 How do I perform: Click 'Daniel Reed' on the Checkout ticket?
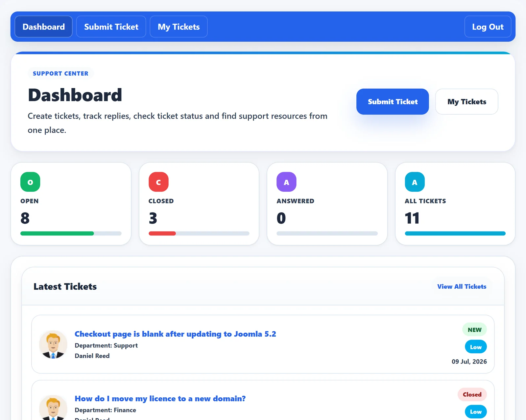pos(92,356)
